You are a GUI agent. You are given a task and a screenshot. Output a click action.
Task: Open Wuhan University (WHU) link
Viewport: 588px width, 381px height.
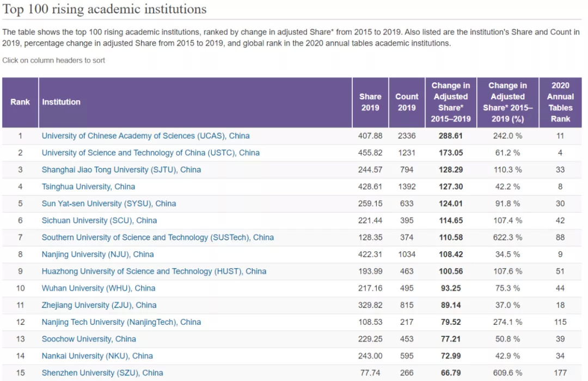coord(98,288)
